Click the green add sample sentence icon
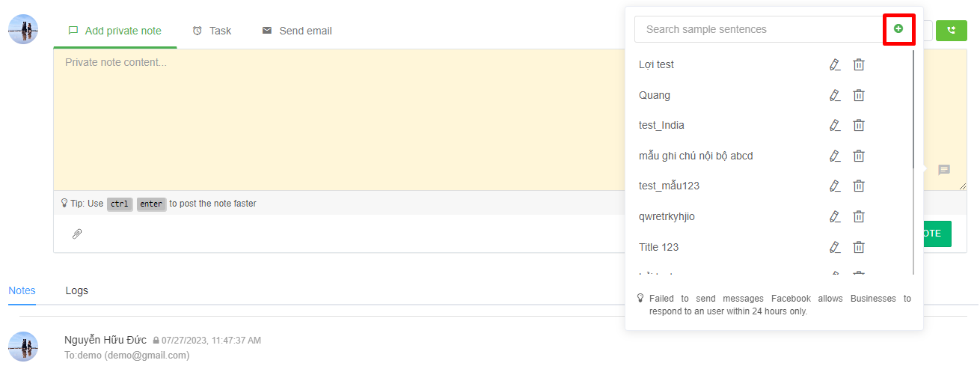Viewport: 980px width, 378px height. (898, 29)
